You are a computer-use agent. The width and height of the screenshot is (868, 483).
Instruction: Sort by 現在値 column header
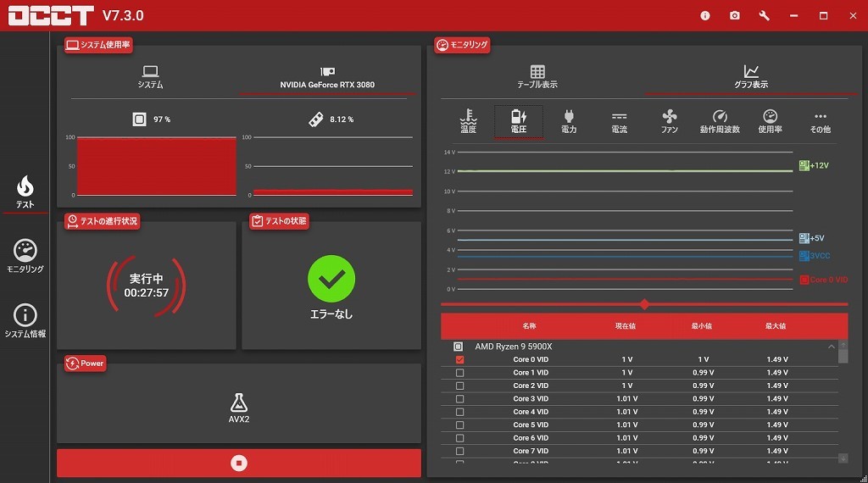626,326
